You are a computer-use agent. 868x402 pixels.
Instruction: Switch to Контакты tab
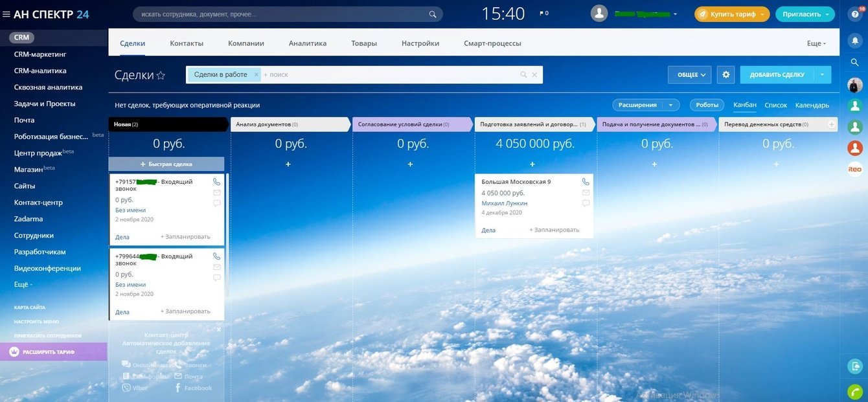(187, 43)
